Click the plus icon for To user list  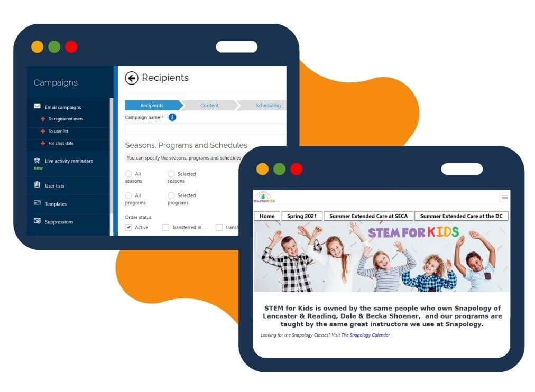pyautogui.click(x=43, y=131)
